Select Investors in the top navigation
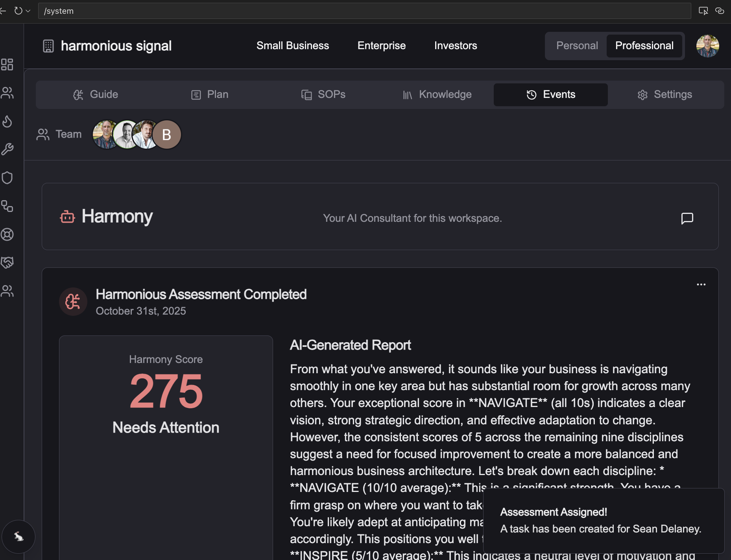Image resolution: width=731 pixels, height=560 pixels. 455,46
